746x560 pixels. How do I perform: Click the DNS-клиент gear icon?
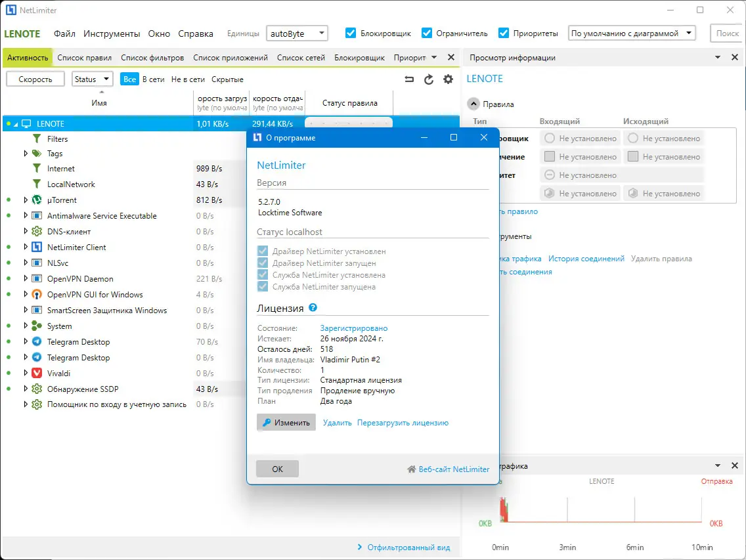pyautogui.click(x=37, y=231)
